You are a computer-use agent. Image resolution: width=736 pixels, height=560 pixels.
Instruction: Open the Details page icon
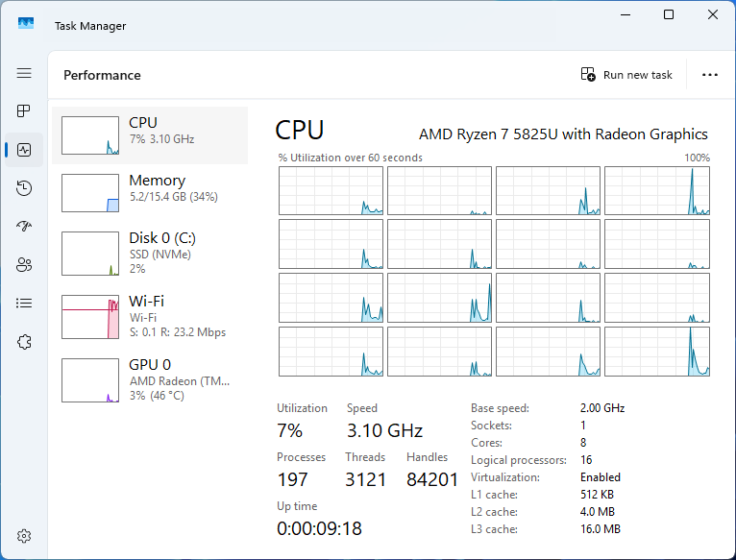pos(24,304)
